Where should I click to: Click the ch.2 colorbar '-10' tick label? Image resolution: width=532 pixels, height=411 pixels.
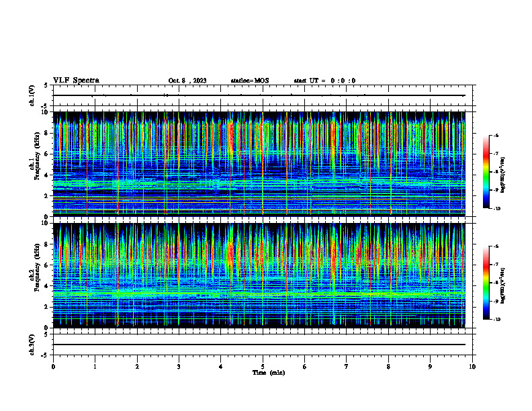tap(496, 320)
